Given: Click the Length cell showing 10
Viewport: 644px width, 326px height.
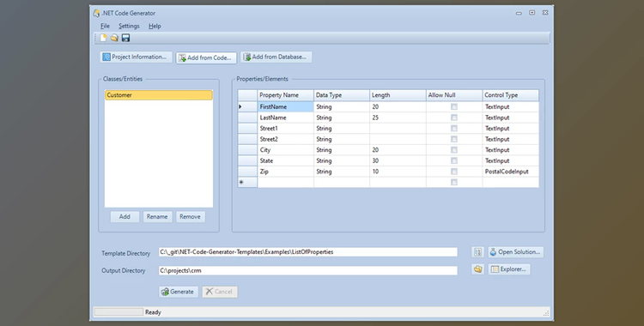Looking at the screenshot, I should [398, 172].
